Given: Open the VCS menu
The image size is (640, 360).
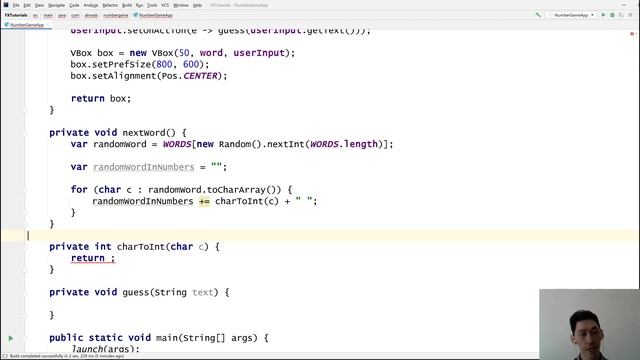Looking at the screenshot, I should 165,5.
